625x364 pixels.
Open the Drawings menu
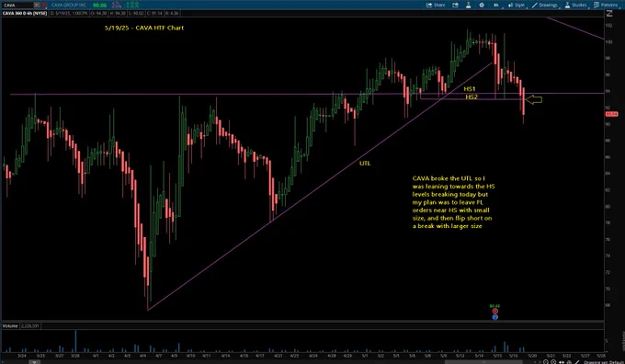click(545, 6)
